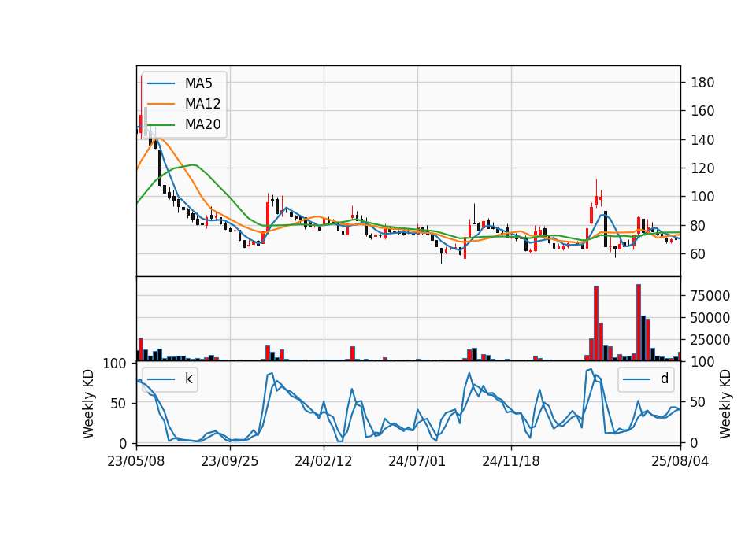Click the 60 price axis tick
This screenshot has height=543, width=756.
pos(699,254)
